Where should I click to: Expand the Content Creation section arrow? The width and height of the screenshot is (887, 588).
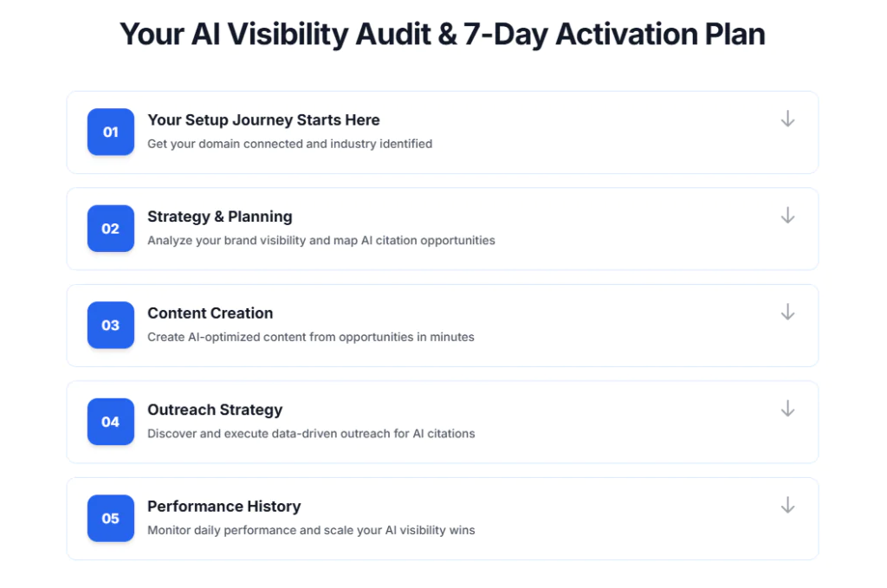point(787,313)
